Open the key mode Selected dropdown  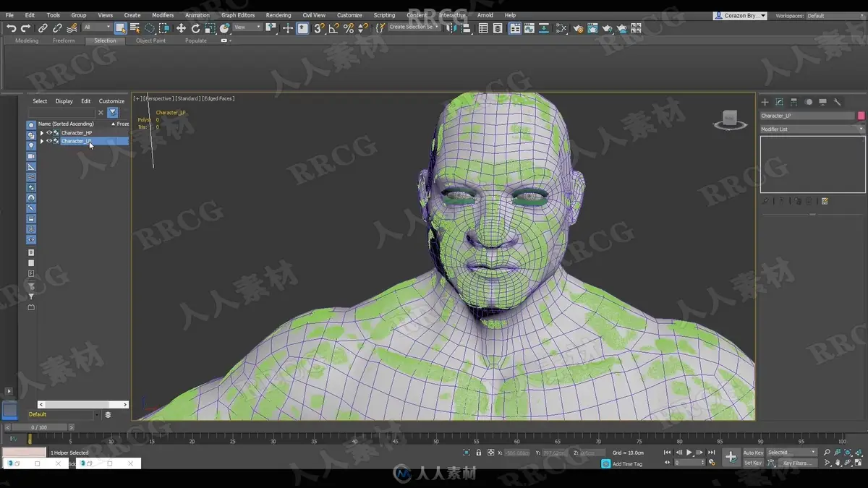791,453
